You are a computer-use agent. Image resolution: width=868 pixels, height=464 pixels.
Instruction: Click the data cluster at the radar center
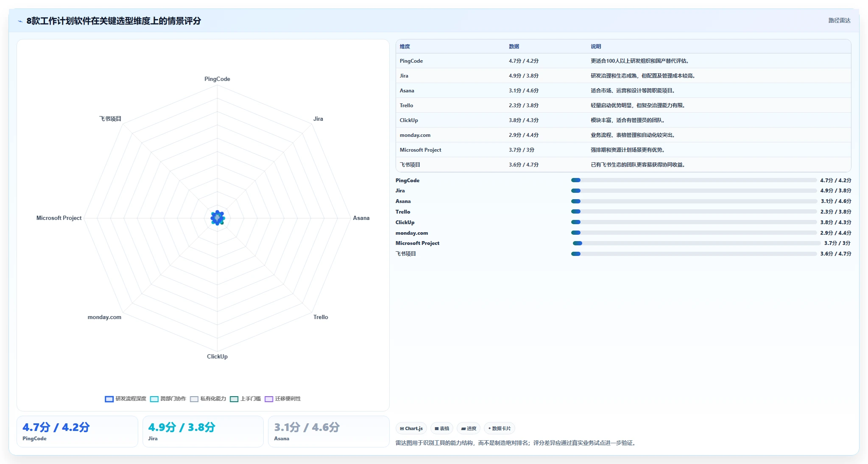point(218,218)
